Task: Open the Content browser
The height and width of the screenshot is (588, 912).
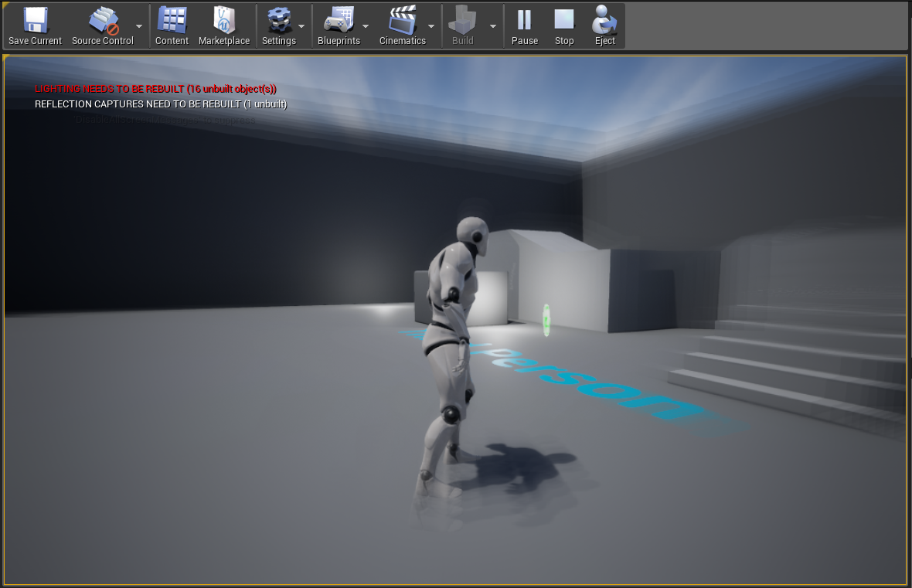Action: (172, 26)
